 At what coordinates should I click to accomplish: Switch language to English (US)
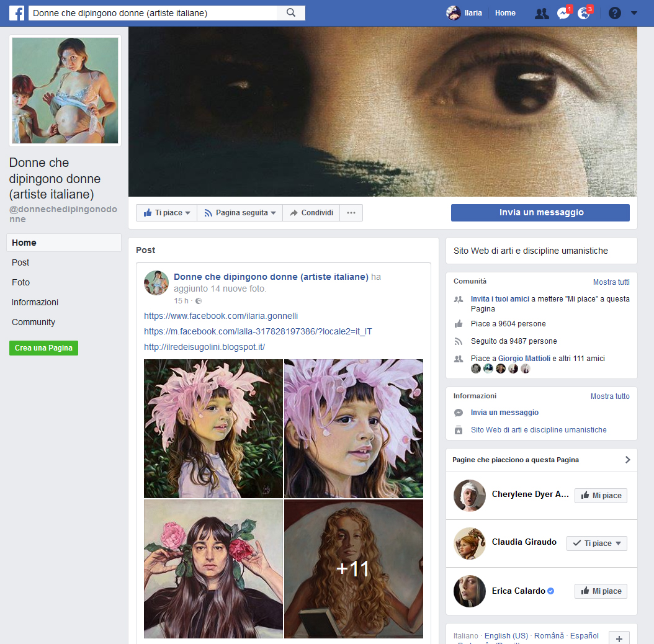click(506, 636)
